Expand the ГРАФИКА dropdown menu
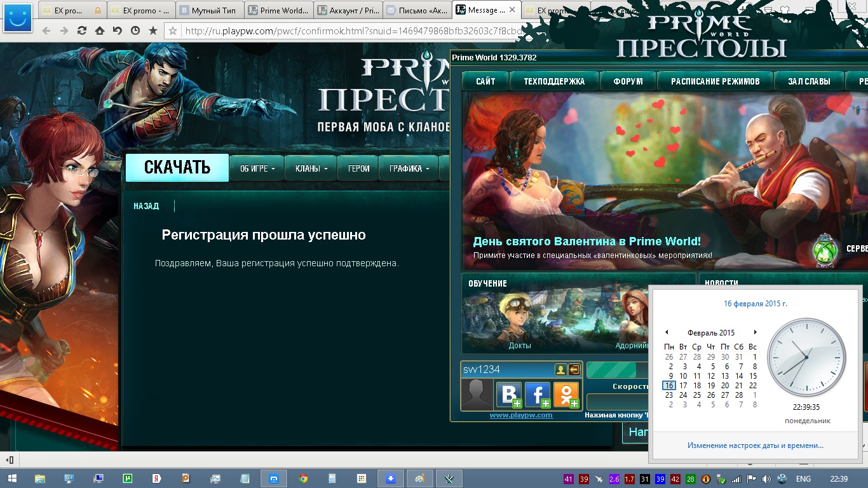Image resolution: width=868 pixels, height=488 pixels. coord(409,168)
